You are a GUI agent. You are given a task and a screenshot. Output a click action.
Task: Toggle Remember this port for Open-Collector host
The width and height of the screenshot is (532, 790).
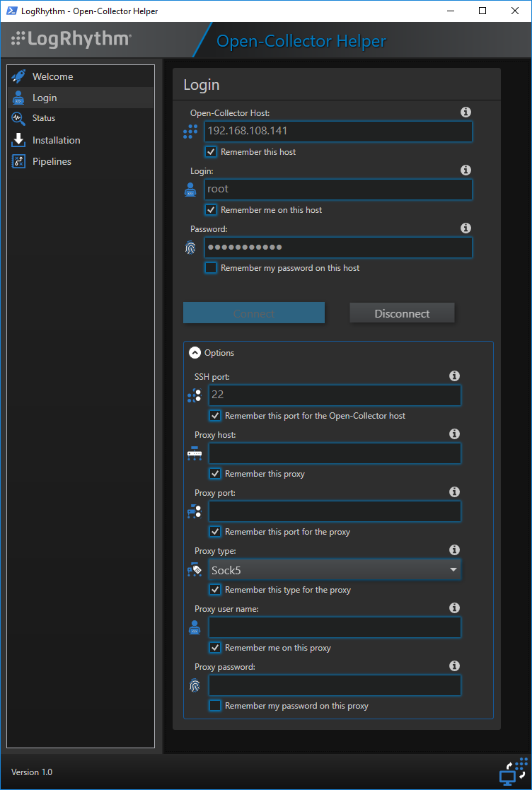point(215,416)
